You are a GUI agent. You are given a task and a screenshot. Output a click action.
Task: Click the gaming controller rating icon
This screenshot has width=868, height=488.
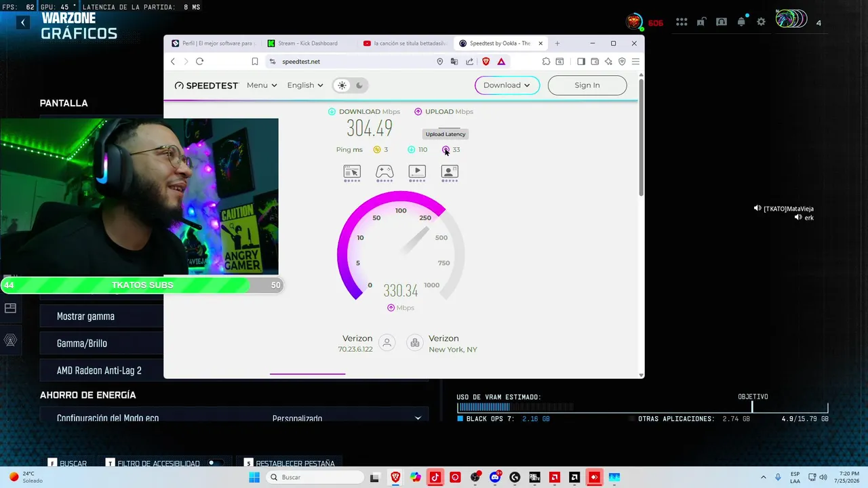pos(384,173)
